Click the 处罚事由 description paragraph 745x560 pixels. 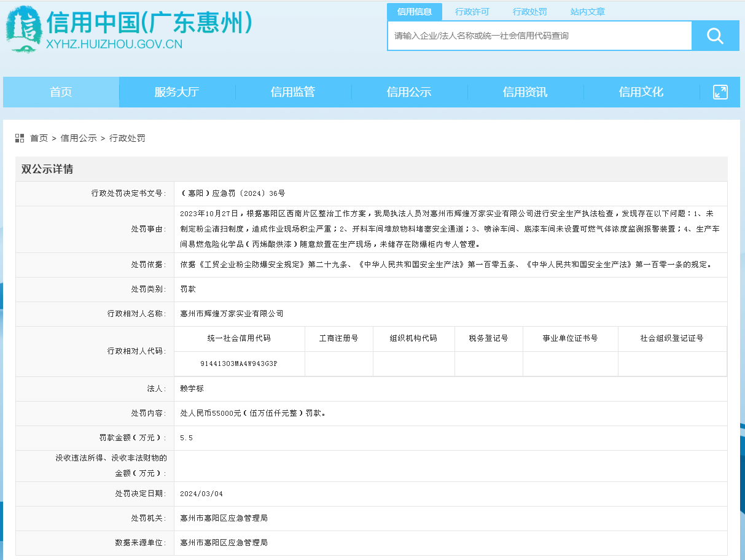[x=450, y=228]
